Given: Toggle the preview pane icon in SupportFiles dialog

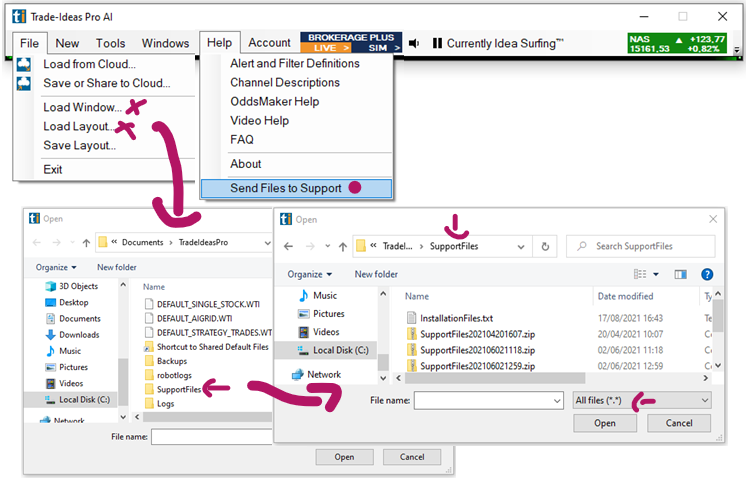Looking at the screenshot, I should [681, 274].
